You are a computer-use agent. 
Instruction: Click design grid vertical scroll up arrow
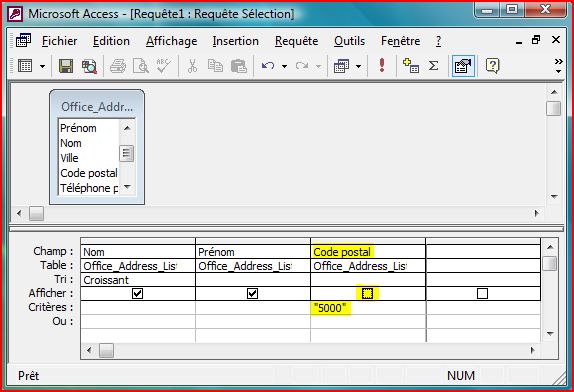(x=550, y=247)
